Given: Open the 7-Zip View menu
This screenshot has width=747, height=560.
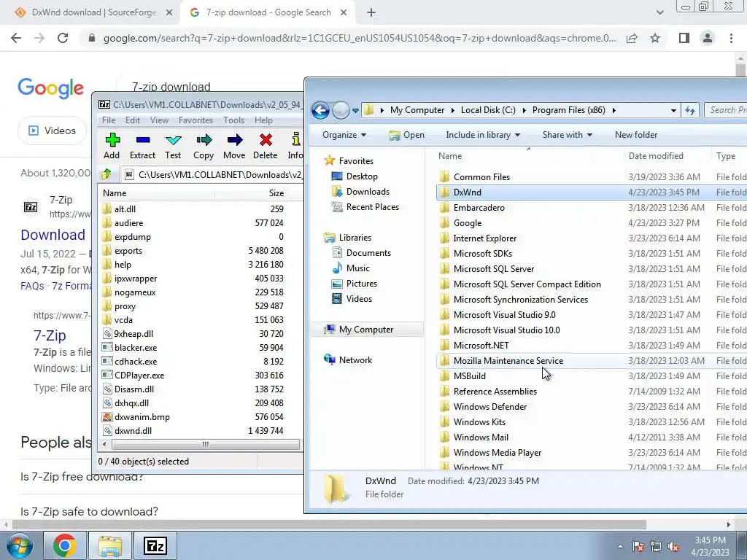Looking at the screenshot, I should (x=159, y=120).
